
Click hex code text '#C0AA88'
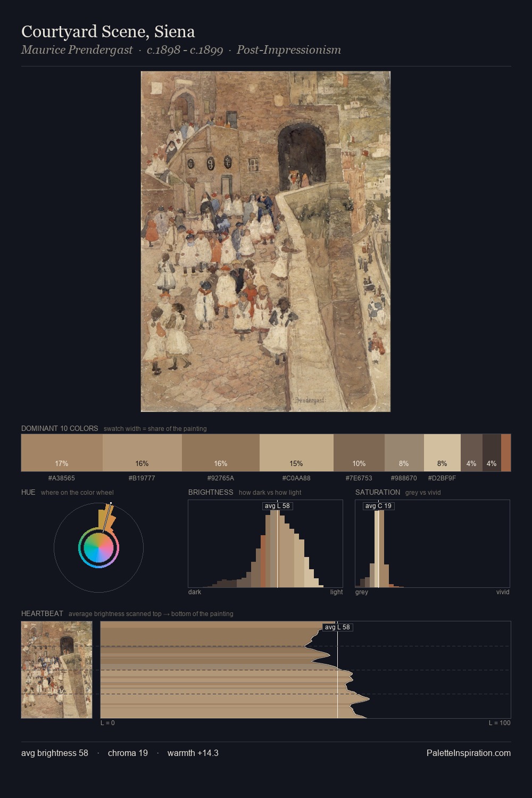pos(296,478)
